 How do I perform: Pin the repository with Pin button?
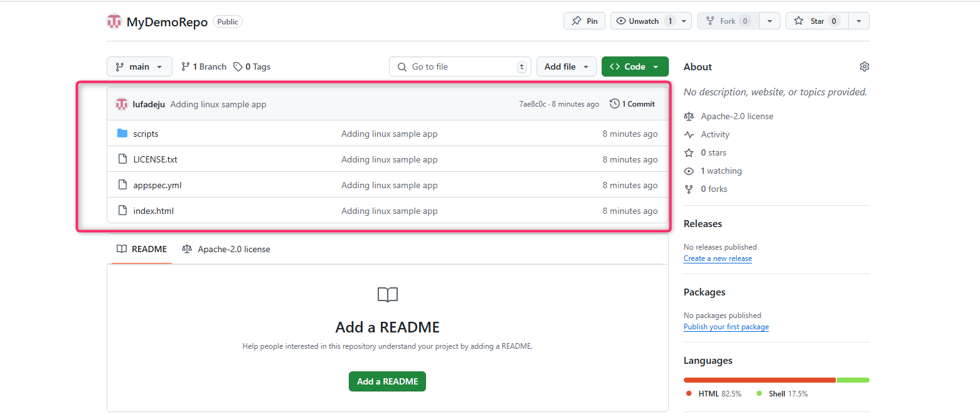584,21
